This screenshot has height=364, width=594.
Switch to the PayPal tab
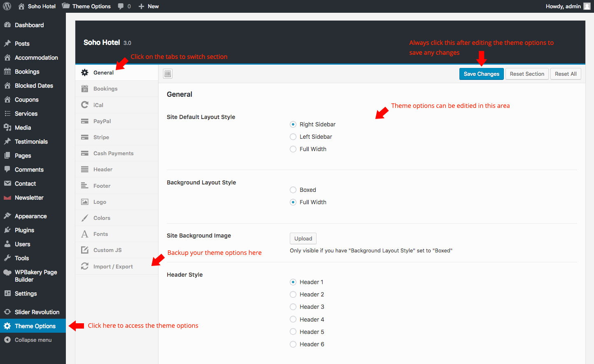coord(102,121)
